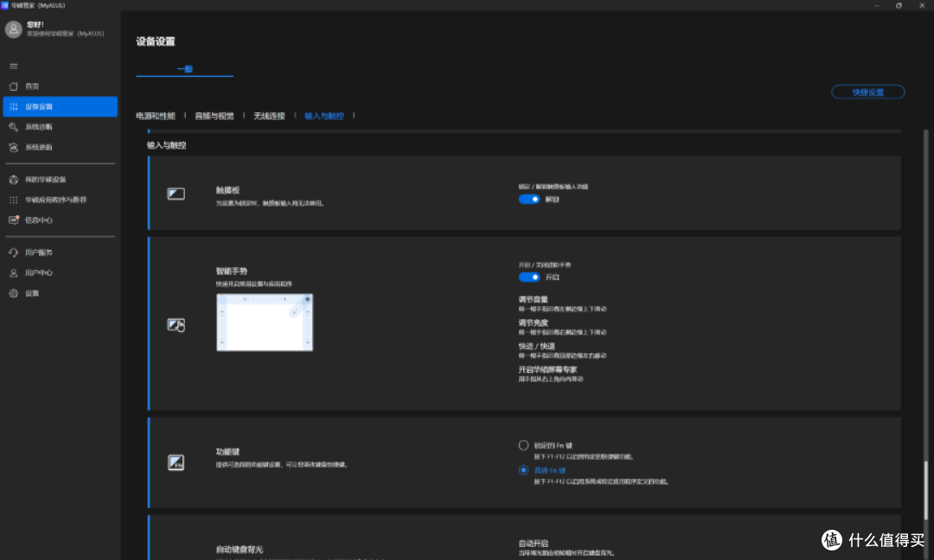Click the 您好! greeting text
The image size is (934, 560).
tap(35, 24)
